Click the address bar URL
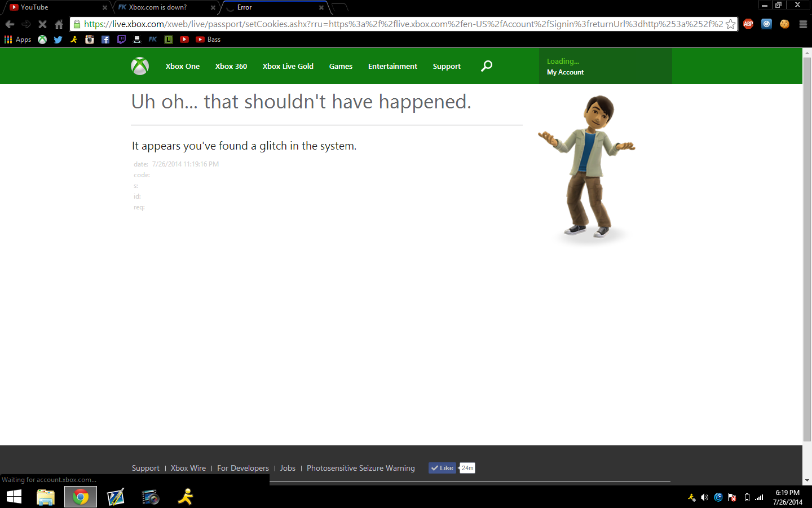812x508 pixels. click(x=403, y=24)
